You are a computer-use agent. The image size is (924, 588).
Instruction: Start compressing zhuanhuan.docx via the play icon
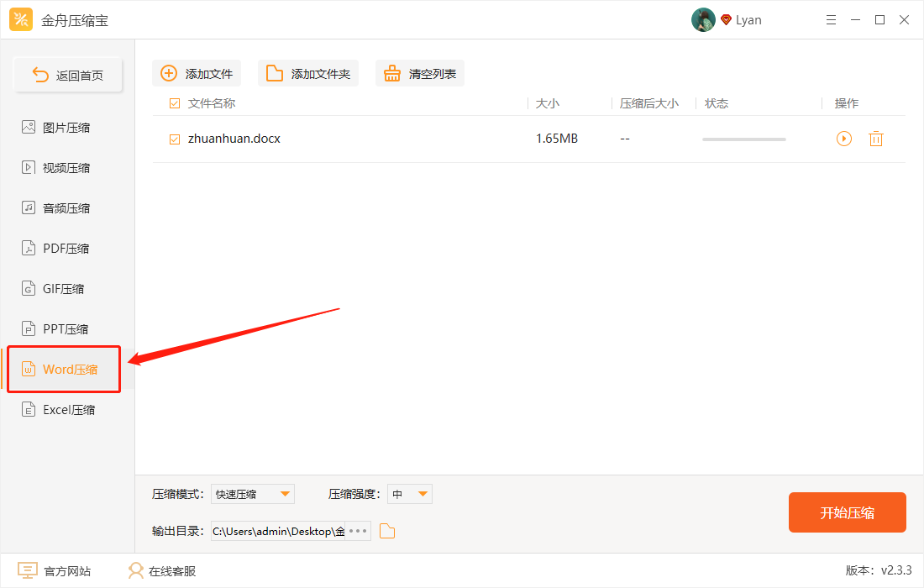[x=843, y=138]
